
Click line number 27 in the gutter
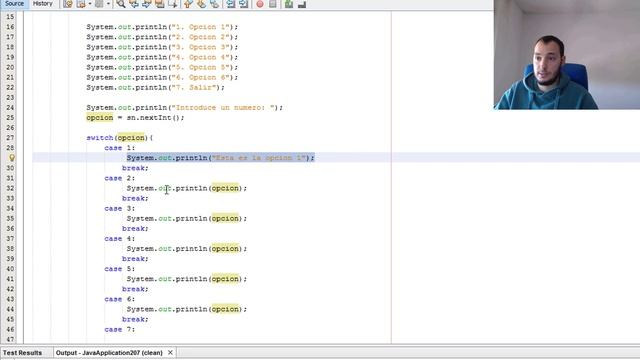click(10, 138)
